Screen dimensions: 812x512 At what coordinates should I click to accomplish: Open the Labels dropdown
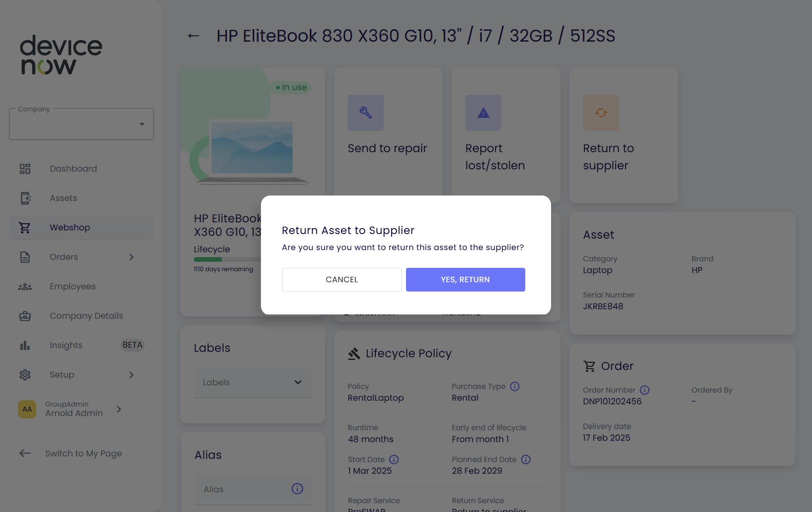(252, 382)
